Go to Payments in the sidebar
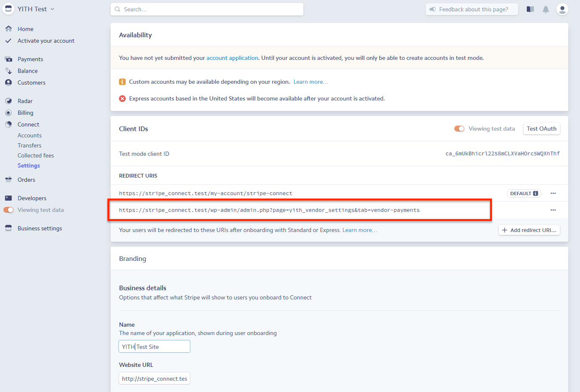 (x=30, y=59)
